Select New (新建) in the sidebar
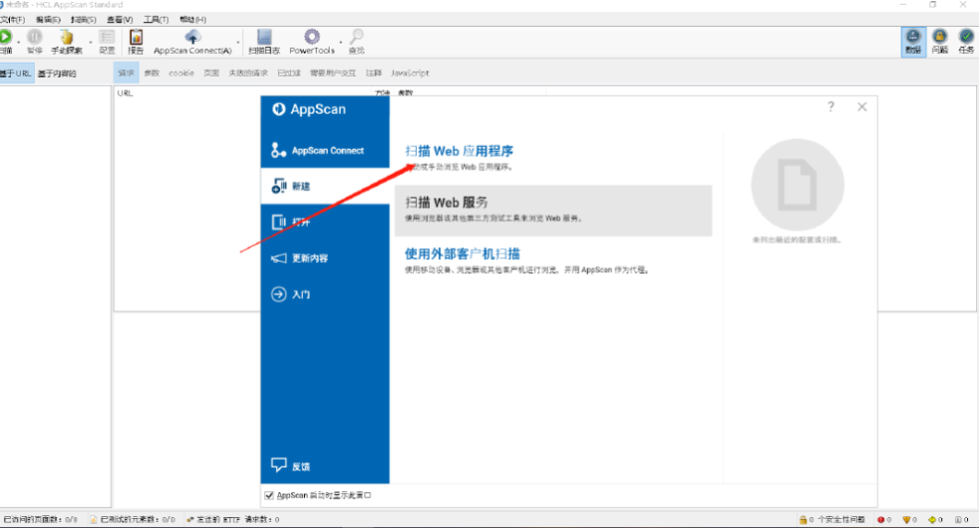Screen dimensions: 980x528 (325, 187)
